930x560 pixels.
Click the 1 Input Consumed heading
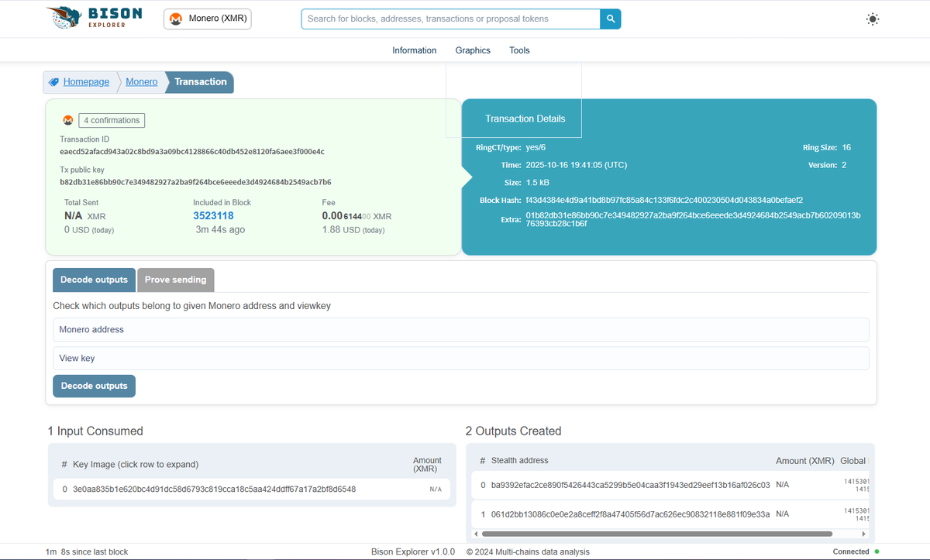coord(95,431)
